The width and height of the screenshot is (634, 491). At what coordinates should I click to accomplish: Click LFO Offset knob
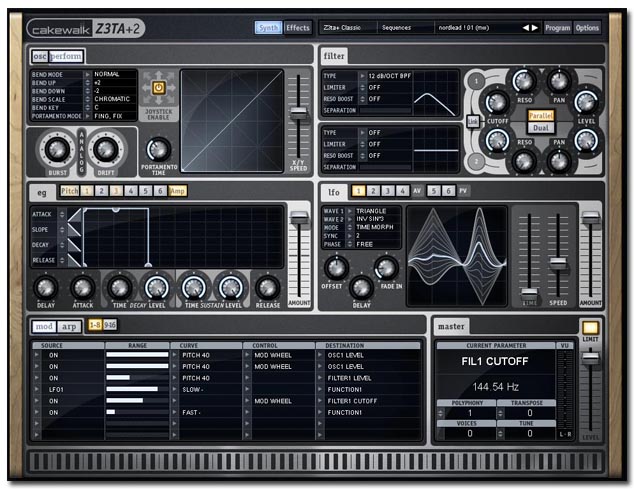pos(336,268)
